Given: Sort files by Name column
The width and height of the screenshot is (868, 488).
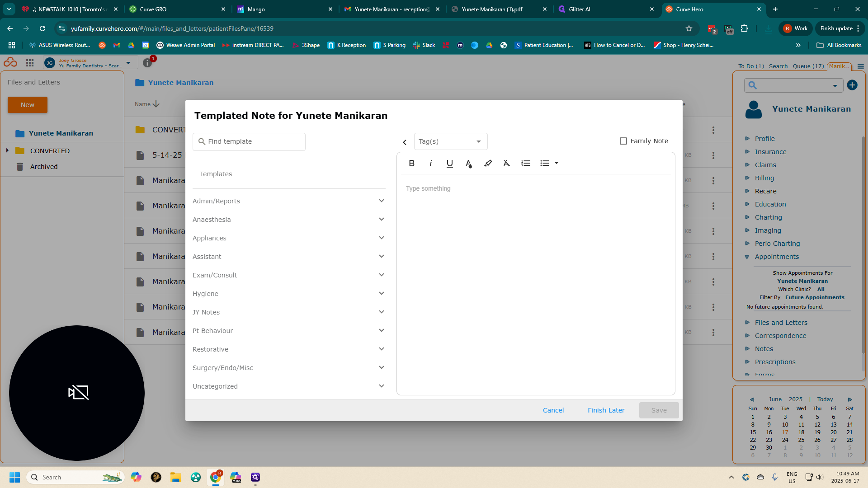Looking at the screenshot, I should [x=147, y=104].
